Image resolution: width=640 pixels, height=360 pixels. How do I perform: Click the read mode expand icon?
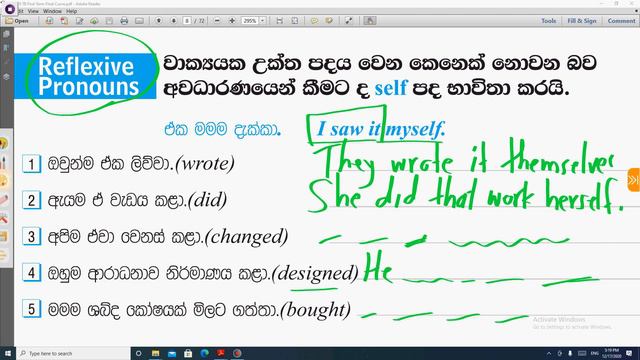pos(349,21)
